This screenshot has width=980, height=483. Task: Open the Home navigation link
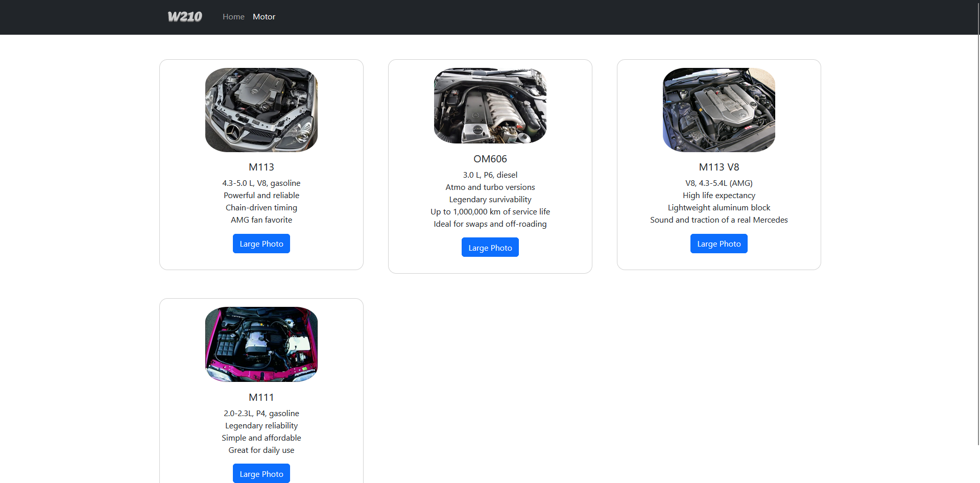click(x=233, y=17)
